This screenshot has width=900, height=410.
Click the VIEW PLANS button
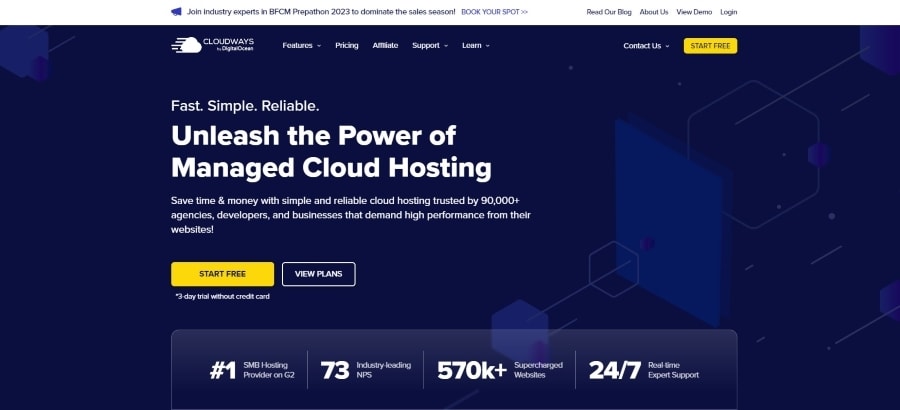[319, 274]
